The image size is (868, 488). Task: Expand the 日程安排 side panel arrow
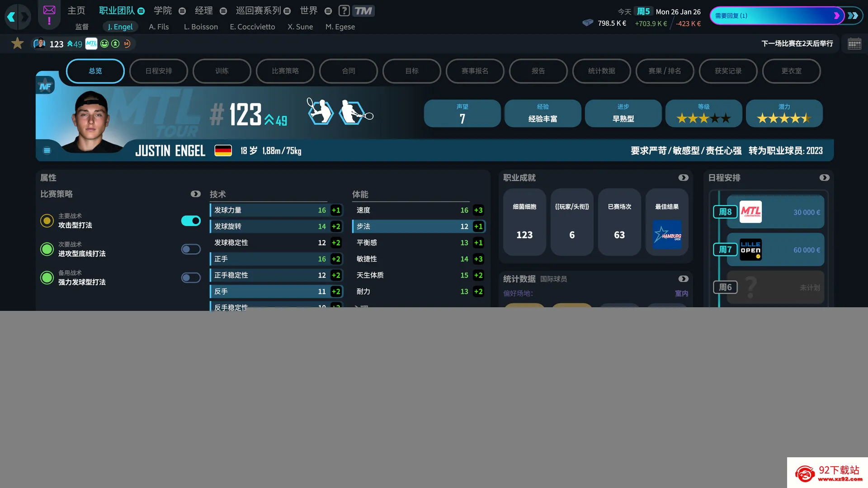coord(824,178)
